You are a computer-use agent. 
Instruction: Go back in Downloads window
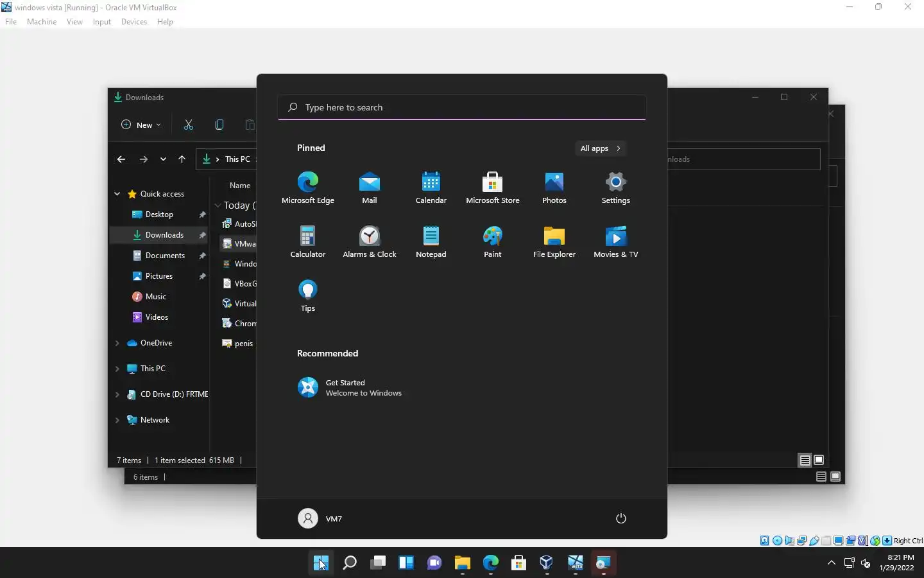pyautogui.click(x=121, y=159)
